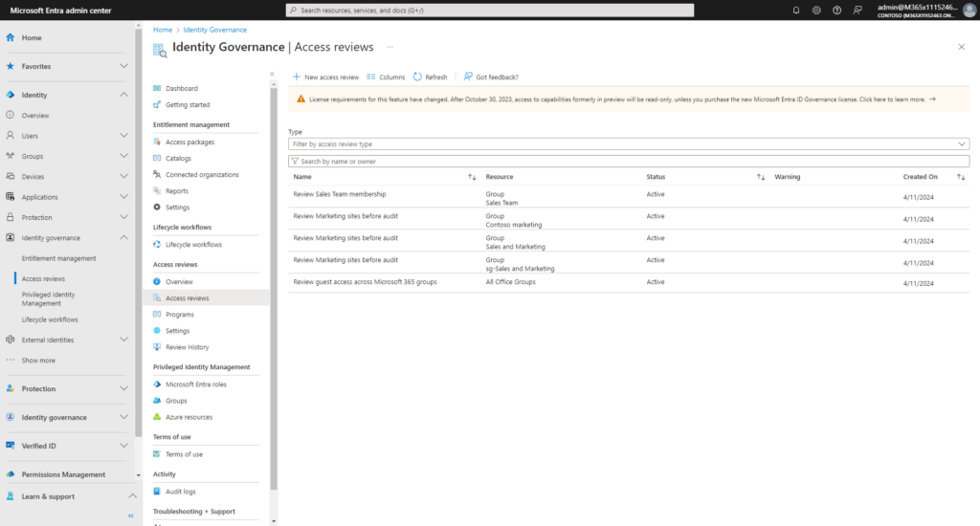Focus the top search resources bar

489,10
